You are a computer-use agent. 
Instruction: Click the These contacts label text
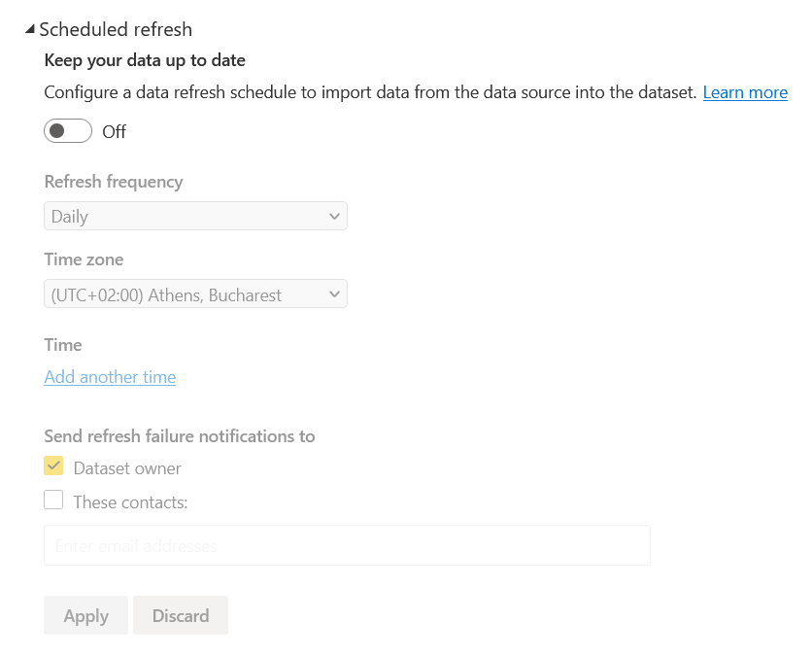point(130,502)
